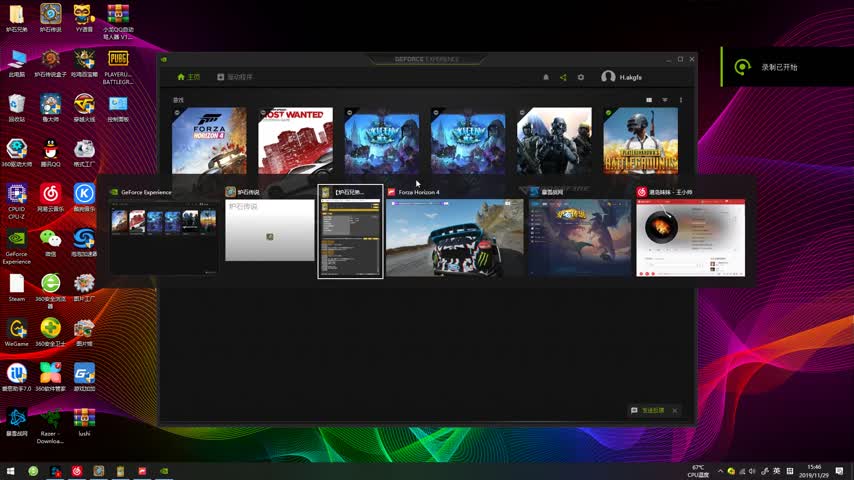Launch 微信 WeChat desktop icon

click(x=50, y=242)
